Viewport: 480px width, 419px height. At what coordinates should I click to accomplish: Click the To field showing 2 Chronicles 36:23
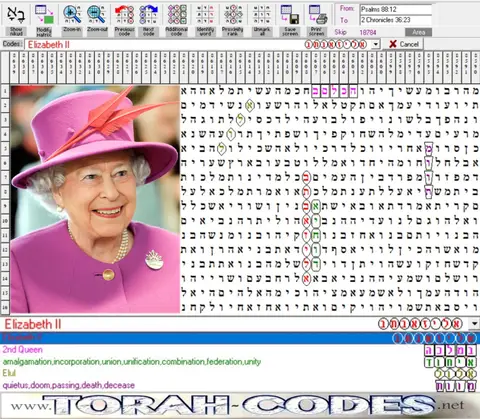click(x=396, y=20)
